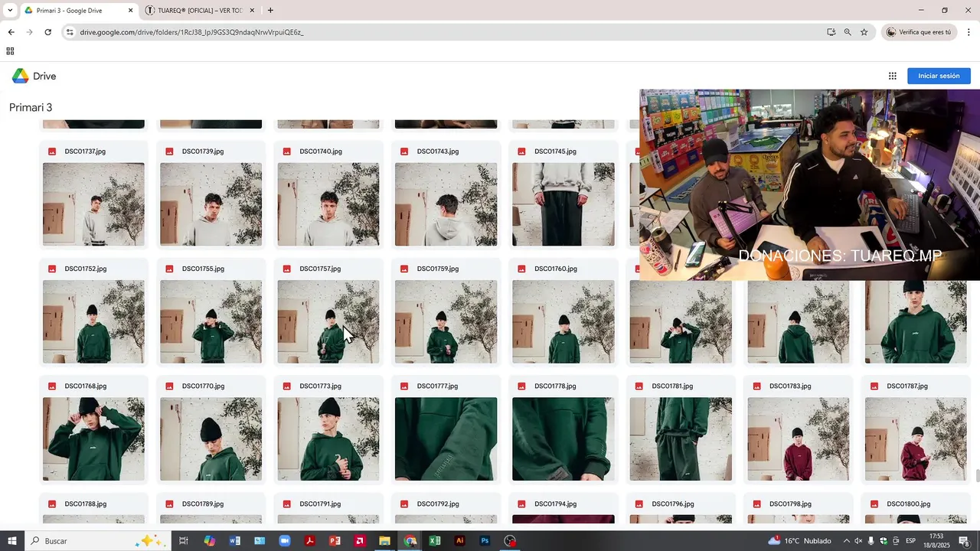The image size is (980, 551).
Task: Open the Google apps grid icon
Action: coord(892,76)
